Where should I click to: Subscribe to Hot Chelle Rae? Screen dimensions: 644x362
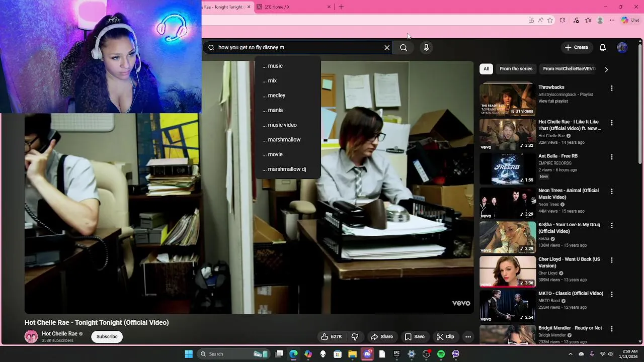(107, 337)
